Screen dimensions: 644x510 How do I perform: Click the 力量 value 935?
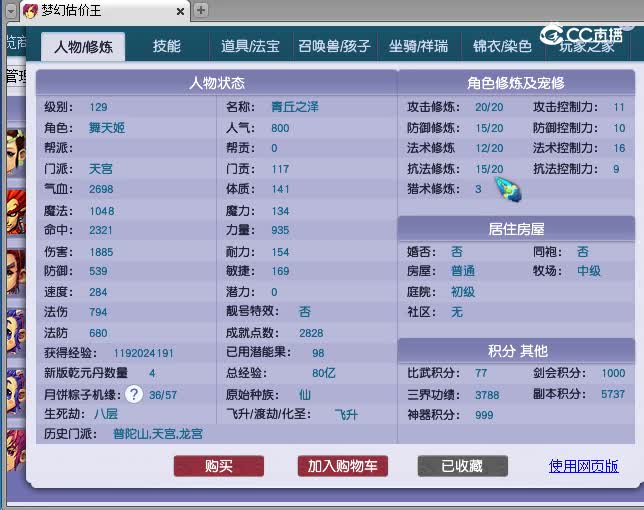point(280,230)
